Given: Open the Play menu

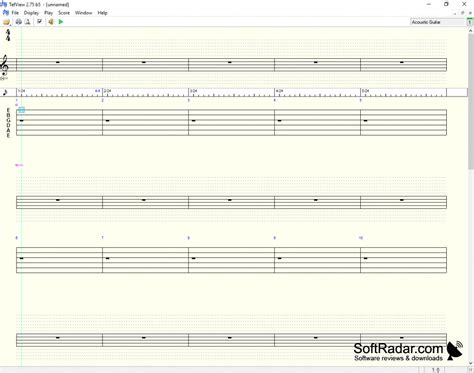Looking at the screenshot, I should tap(48, 13).
